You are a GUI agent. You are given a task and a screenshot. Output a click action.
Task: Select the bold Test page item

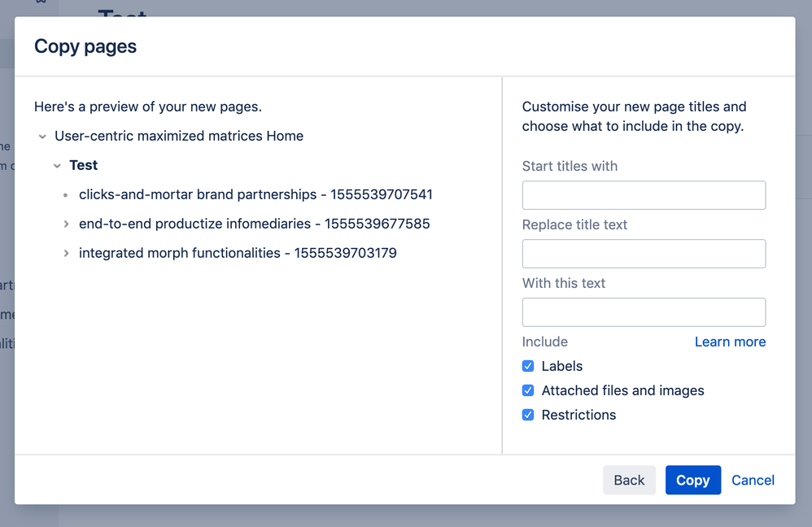point(84,165)
